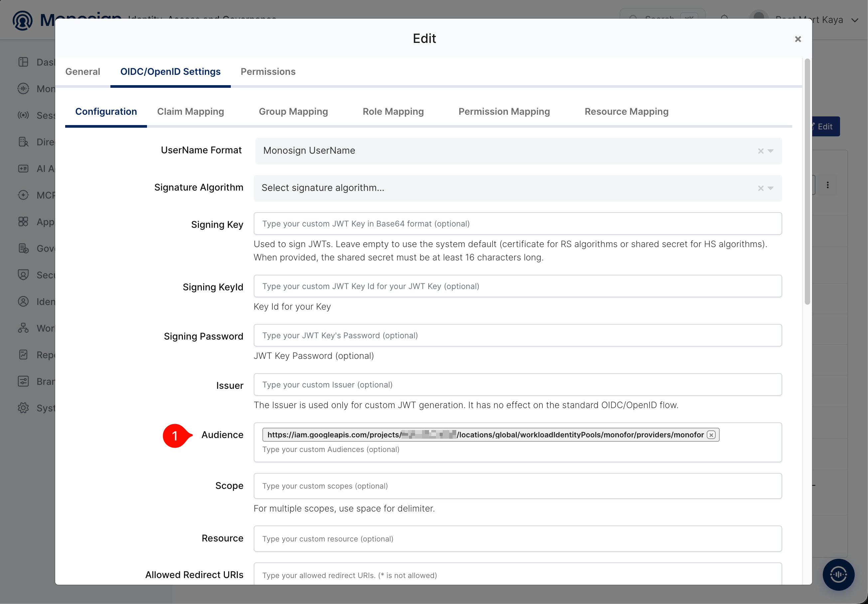Focus the Scope input field
This screenshot has width=868, height=604.
[x=517, y=486]
